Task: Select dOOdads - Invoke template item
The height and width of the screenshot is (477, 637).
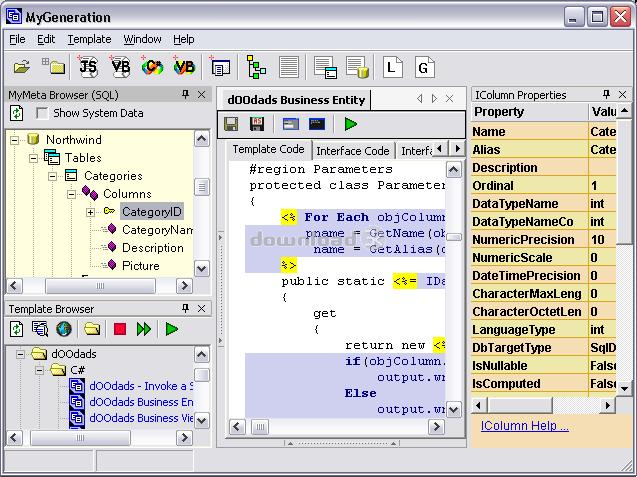Action: [141, 386]
